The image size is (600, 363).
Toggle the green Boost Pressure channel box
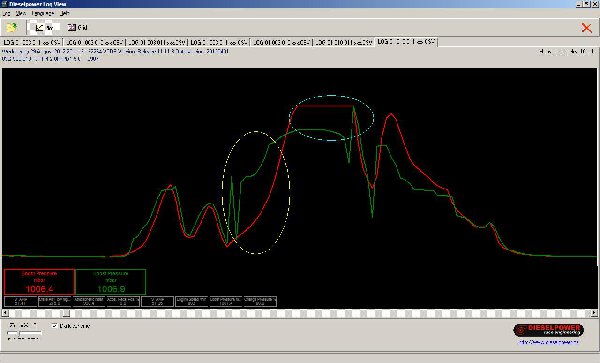coord(111,282)
